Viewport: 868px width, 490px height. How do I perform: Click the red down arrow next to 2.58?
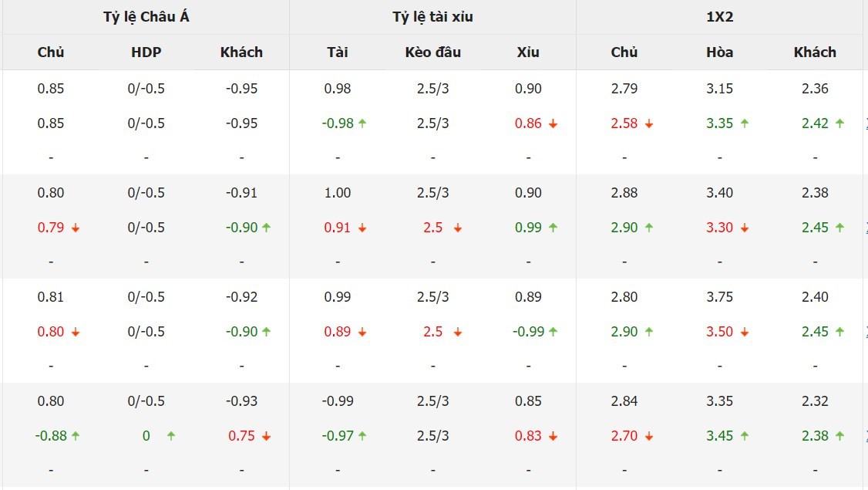point(649,123)
